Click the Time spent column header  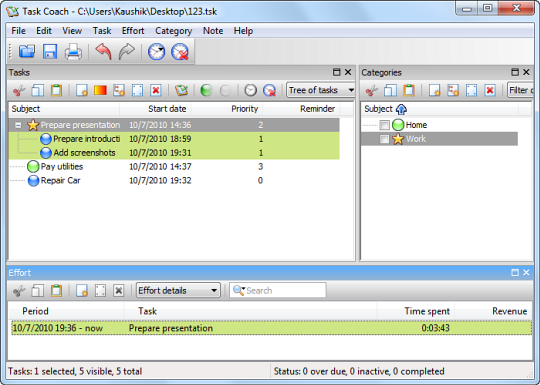pyautogui.click(x=416, y=311)
